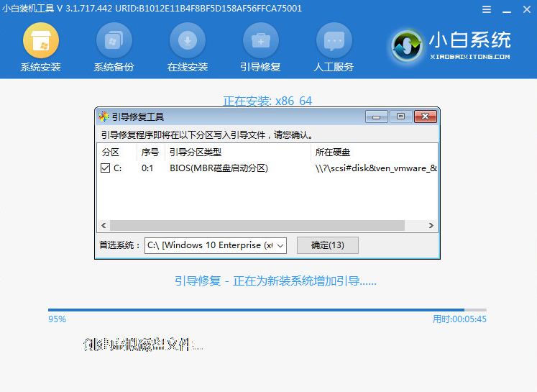
Task: Click the 引导修复工具 dialog title icon
Action: coord(103,117)
